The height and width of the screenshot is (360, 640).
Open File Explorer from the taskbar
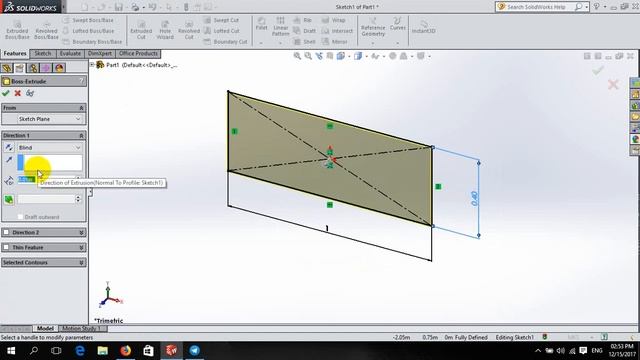point(102,350)
